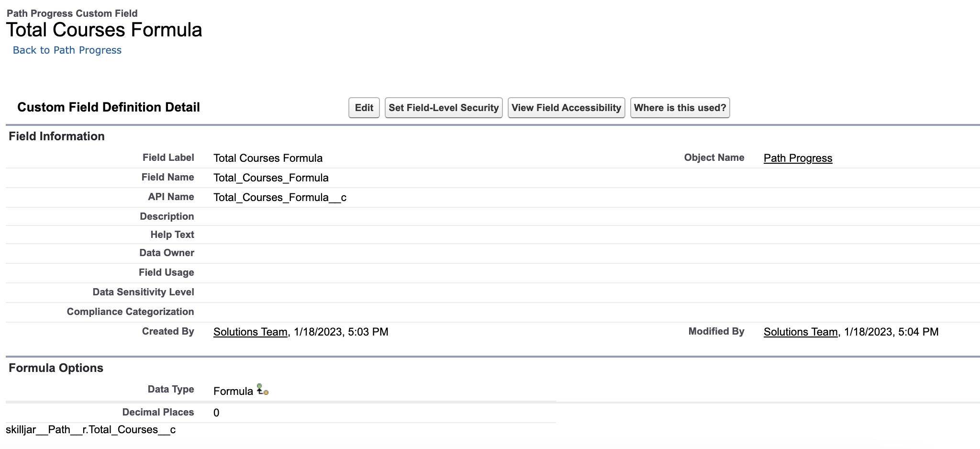The width and height of the screenshot is (980, 449).
Task: Click the Decimal Places value 0
Action: 216,413
